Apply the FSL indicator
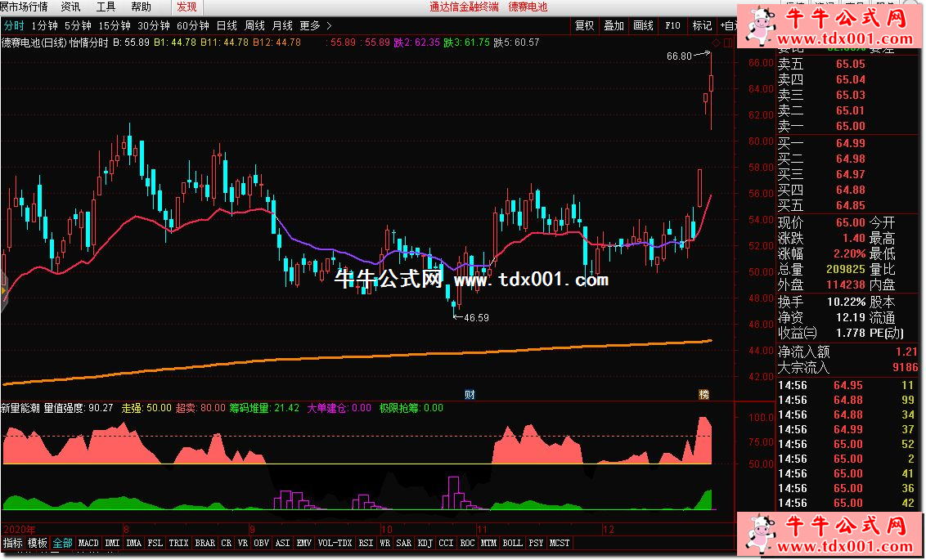The width and height of the screenshot is (926, 560). 155,543
